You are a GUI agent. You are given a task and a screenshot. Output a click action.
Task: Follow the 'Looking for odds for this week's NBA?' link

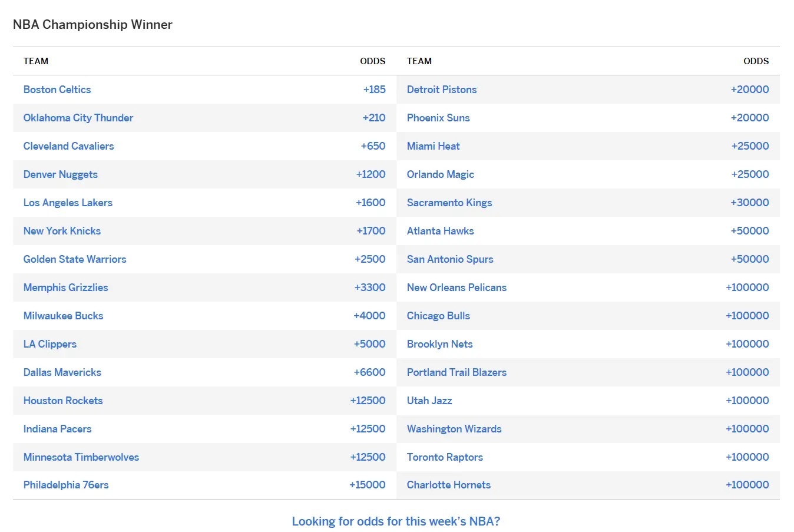point(396,521)
